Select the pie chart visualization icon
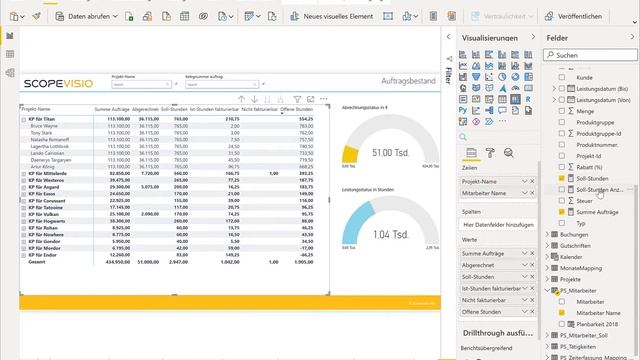The height and width of the screenshot is (360, 640). [x=502, y=77]
